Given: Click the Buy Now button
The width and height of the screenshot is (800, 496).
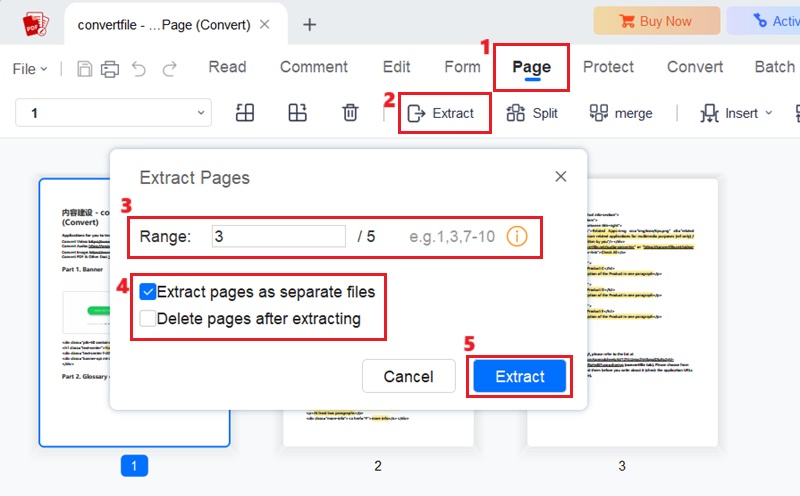Looking at the screenshot, I should (x=657, y=21).
